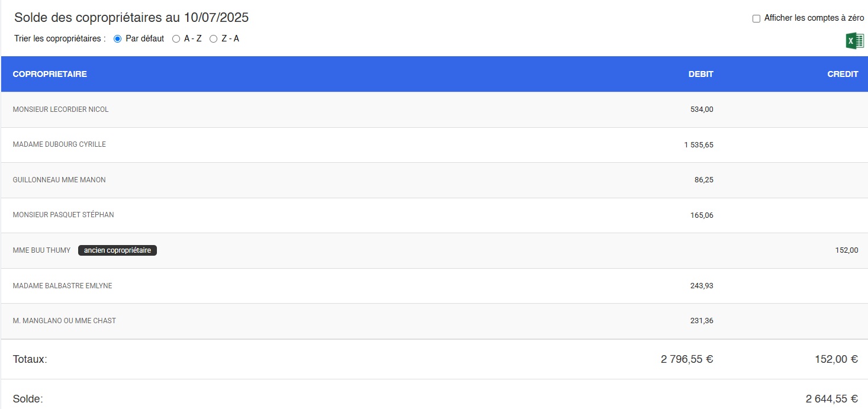Sort co-owners Z - A

(x=214, y=38)
